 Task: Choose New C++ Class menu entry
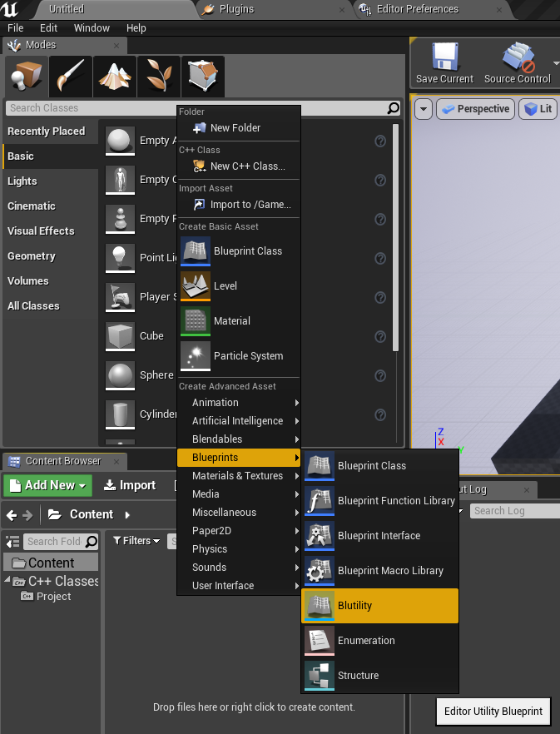239,166
